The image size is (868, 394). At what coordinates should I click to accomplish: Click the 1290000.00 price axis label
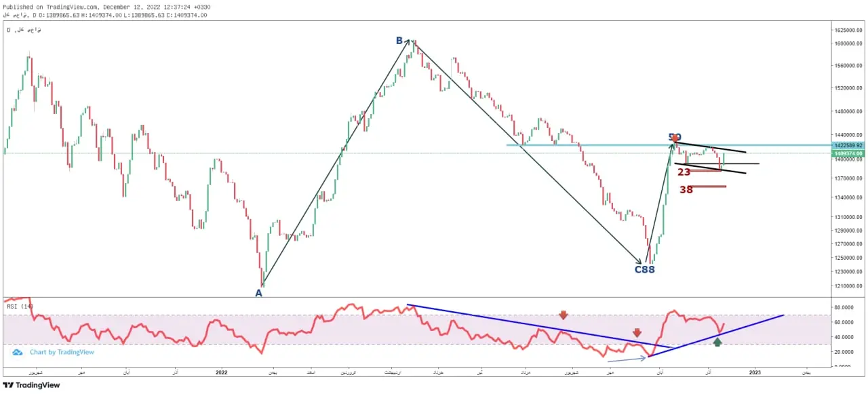(x=850, y=231)
